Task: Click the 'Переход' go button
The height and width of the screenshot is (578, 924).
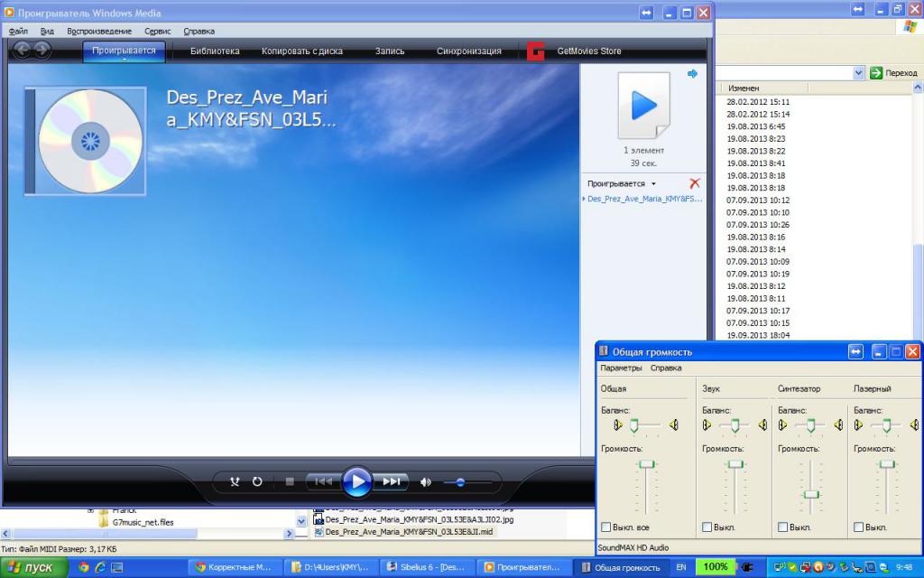Action: (x=893, y=73)
